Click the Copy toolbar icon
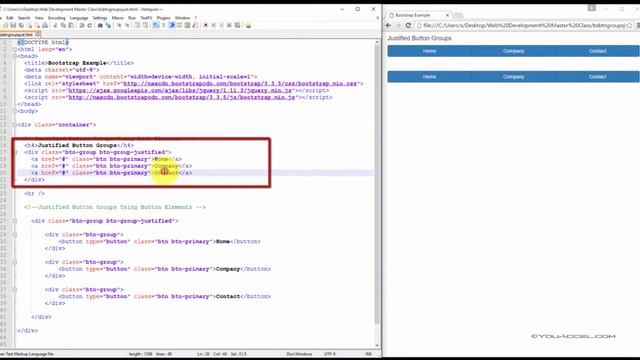This screenshot has width=640, height=360. pos(63,25)
